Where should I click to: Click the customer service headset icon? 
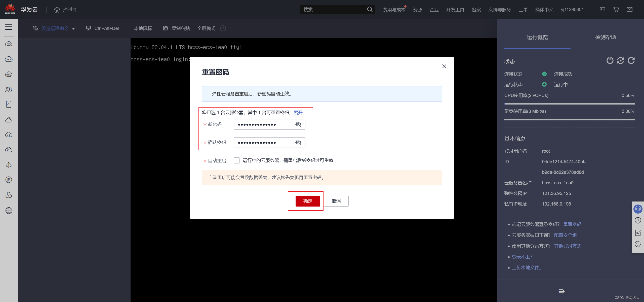tap(638, 209)
